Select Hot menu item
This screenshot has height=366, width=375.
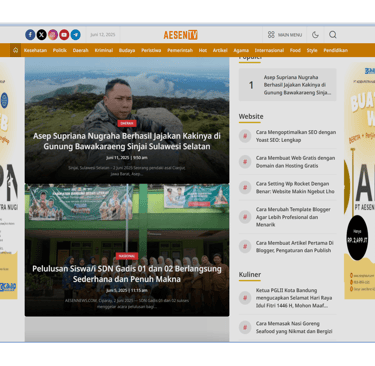203,50
